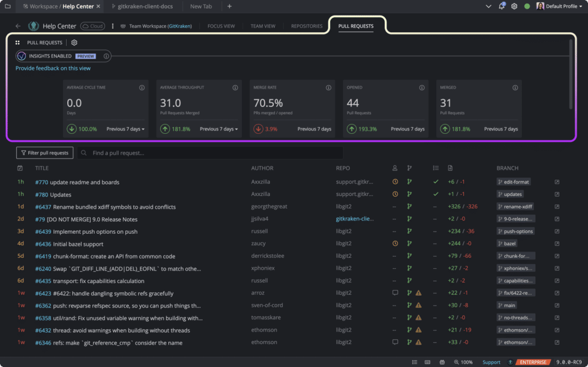Open the GitKraken team workspace link

click(x=180, y=26)
